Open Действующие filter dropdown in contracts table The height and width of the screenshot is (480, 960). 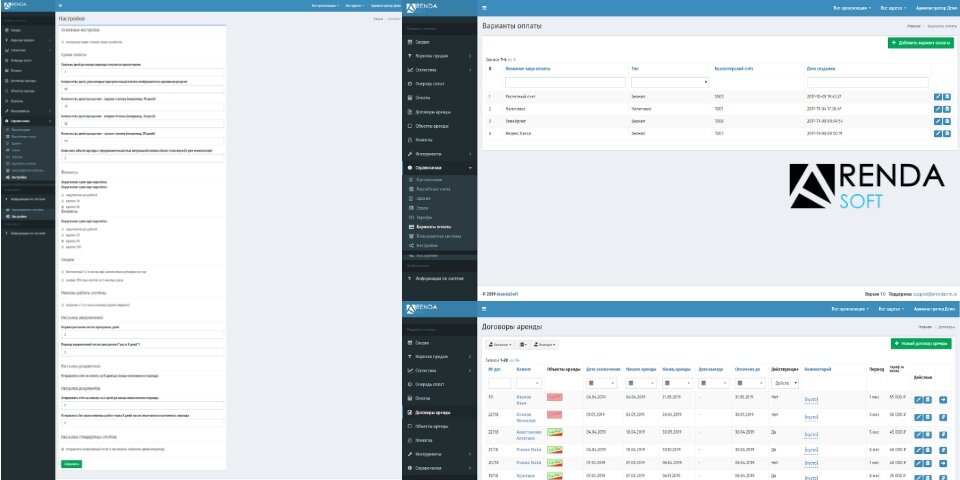coord(785,383)
